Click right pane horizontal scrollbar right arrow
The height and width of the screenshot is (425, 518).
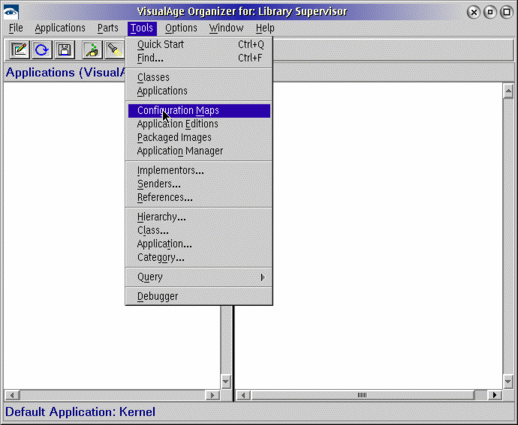point(495,395)
